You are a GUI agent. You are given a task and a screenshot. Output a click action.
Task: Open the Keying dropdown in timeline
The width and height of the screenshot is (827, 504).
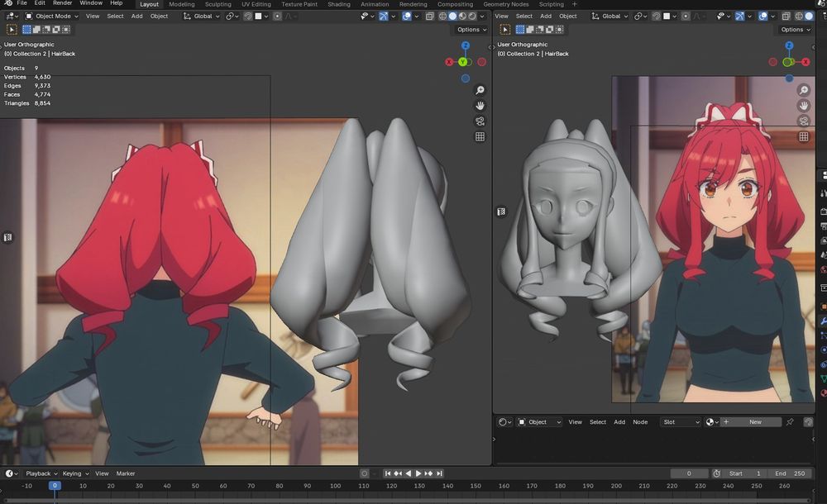point(75,473)
